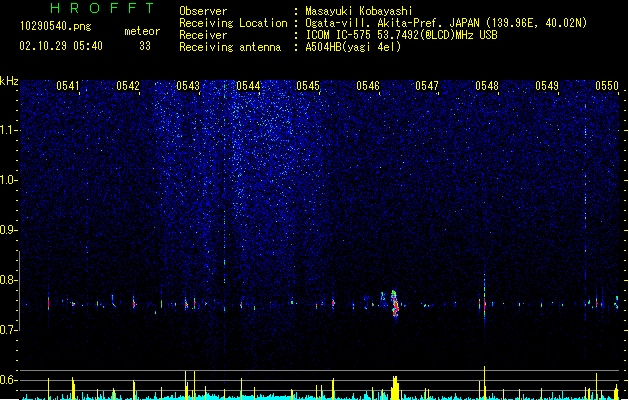Viewport: 629px width, 400px height.
Task: Click the meteor count 33
Action: pos(145,46)
